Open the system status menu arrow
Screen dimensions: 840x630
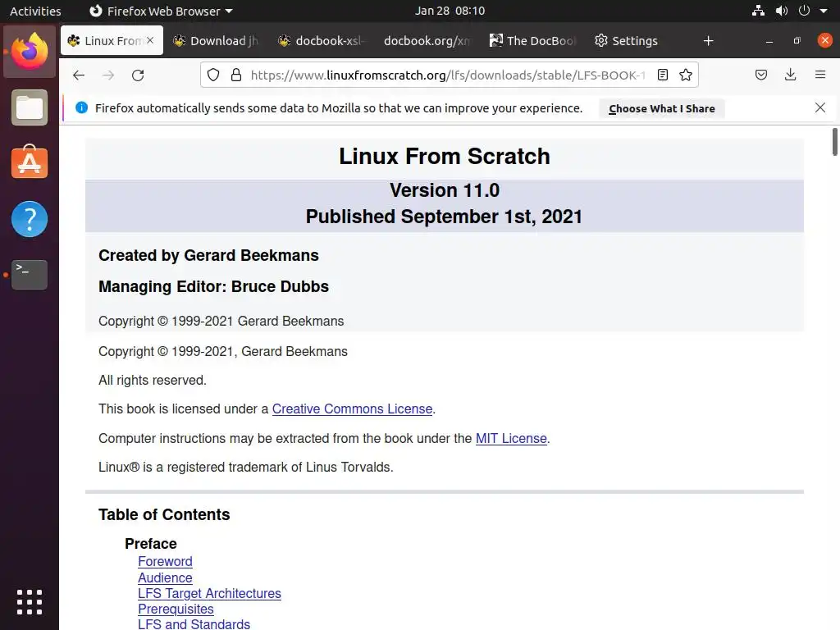click(824, 11)
